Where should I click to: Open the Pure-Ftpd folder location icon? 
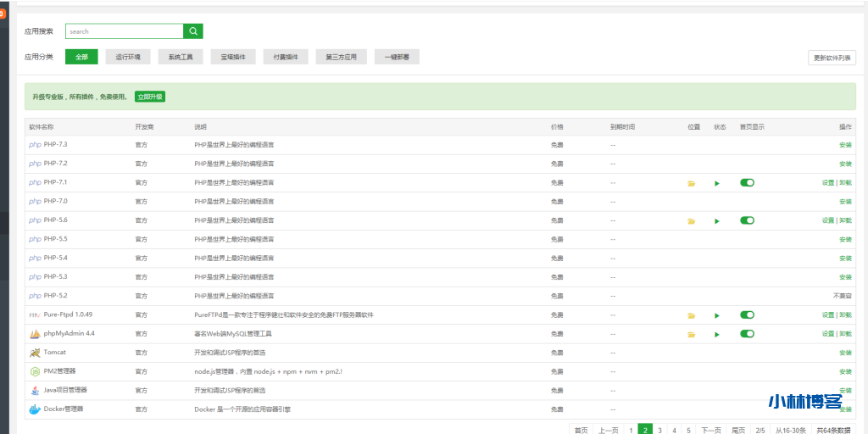click(691, 315)
